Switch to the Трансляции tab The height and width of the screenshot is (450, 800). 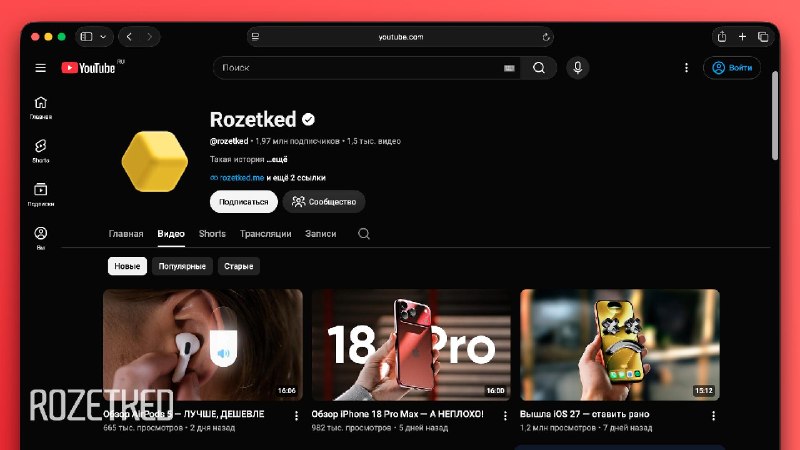(266, 234)
